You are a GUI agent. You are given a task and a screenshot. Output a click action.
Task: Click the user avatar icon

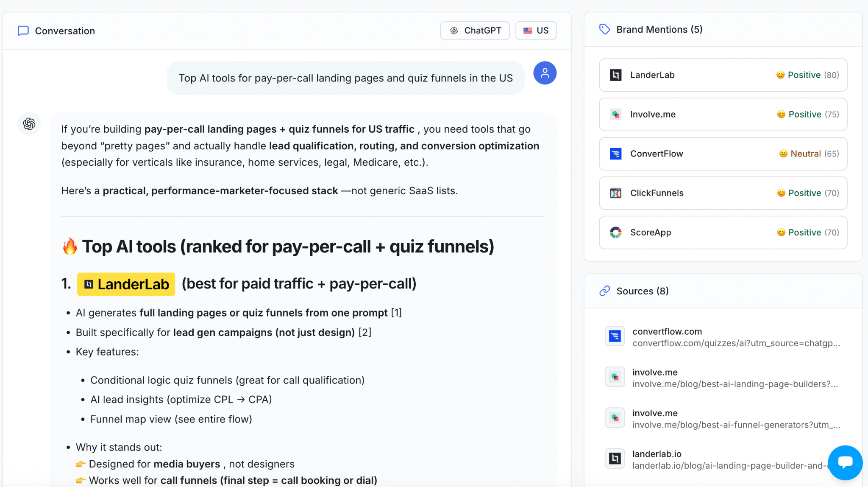[x=545, y=73]
